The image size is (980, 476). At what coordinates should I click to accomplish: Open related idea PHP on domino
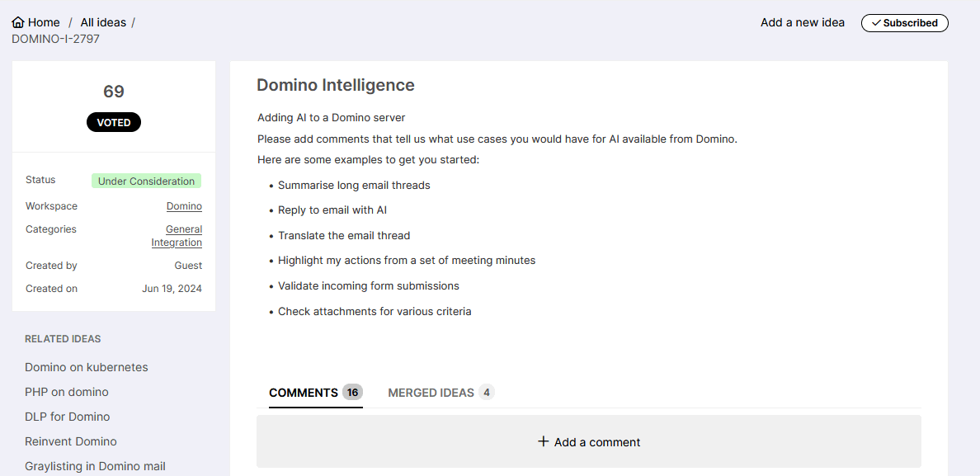[x=67, y=392]
